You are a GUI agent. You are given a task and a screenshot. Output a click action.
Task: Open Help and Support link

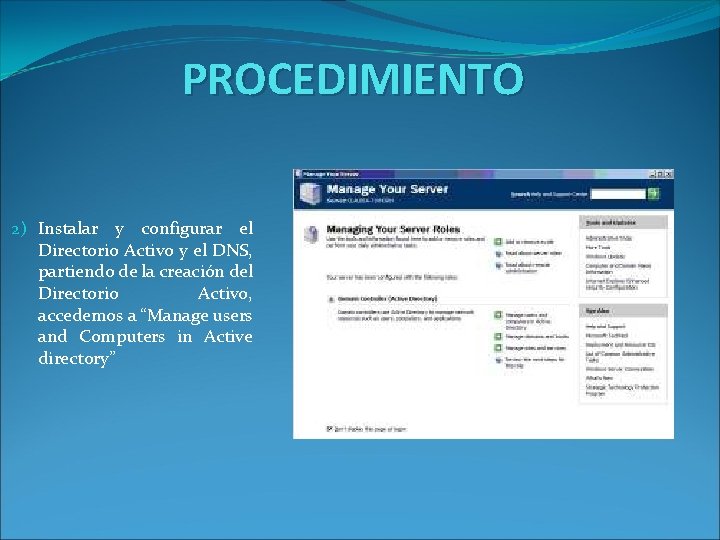pos(605,326)
